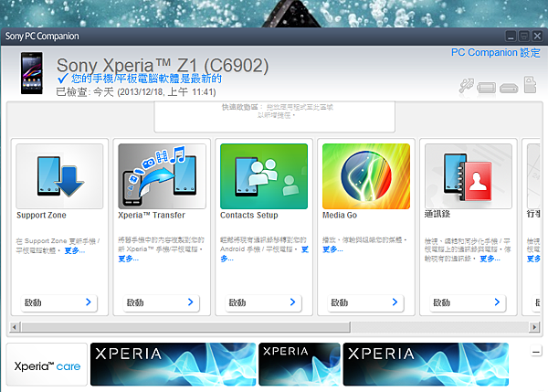This screenshot has height=392, width=548.
Task: Open the Support Zone app icon
Action: (x=59, y=176)
